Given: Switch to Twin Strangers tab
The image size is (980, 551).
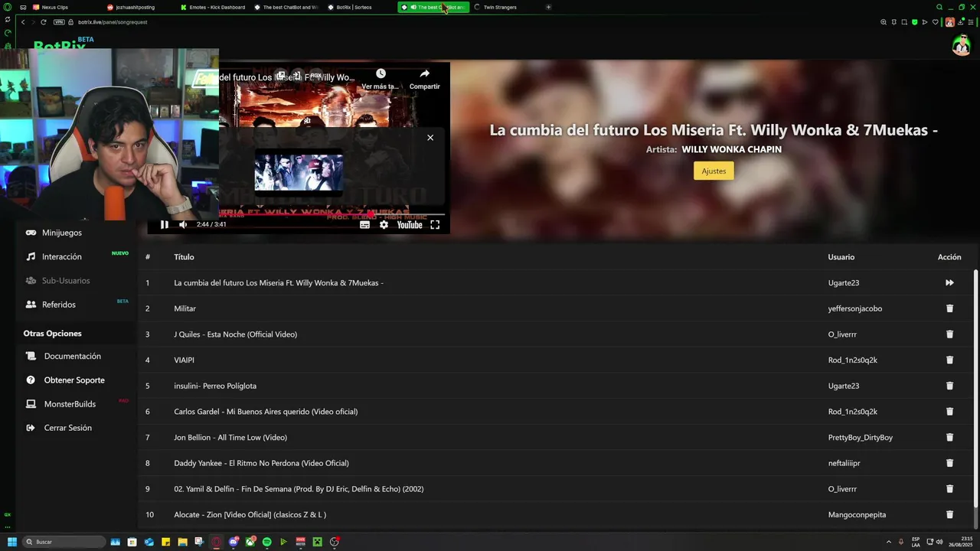Looking at the screenshot, I should click(501, 7).
